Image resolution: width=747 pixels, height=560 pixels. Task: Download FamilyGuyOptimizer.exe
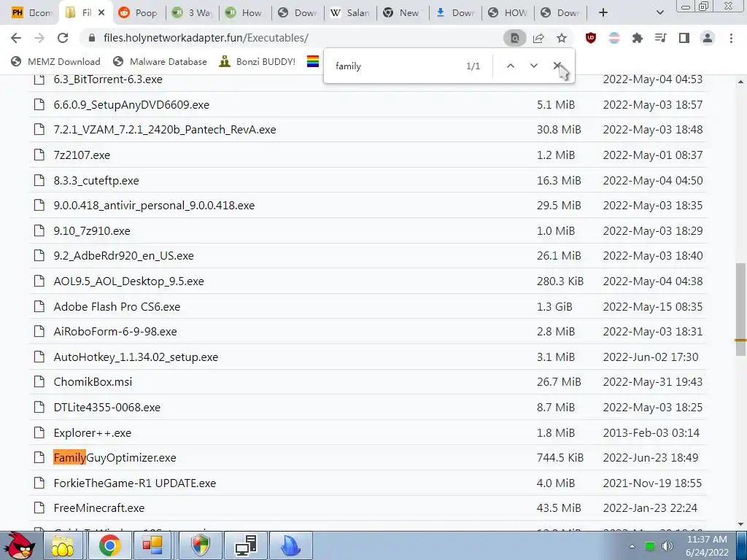click(115, 458)
